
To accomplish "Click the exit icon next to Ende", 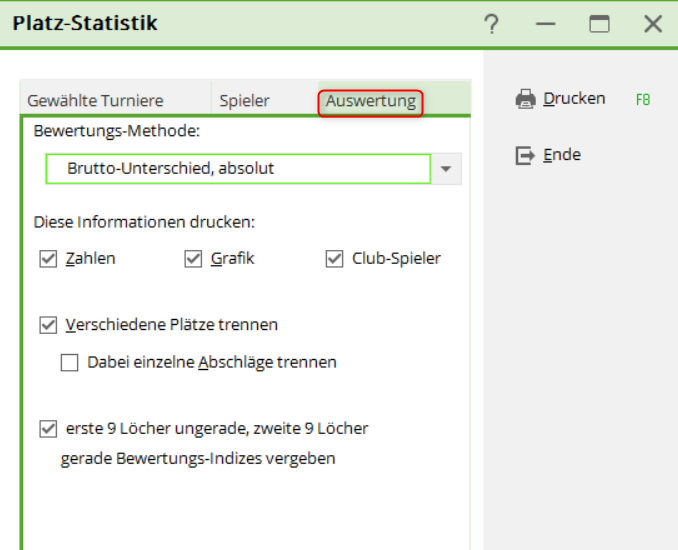I will pos(525,155).
